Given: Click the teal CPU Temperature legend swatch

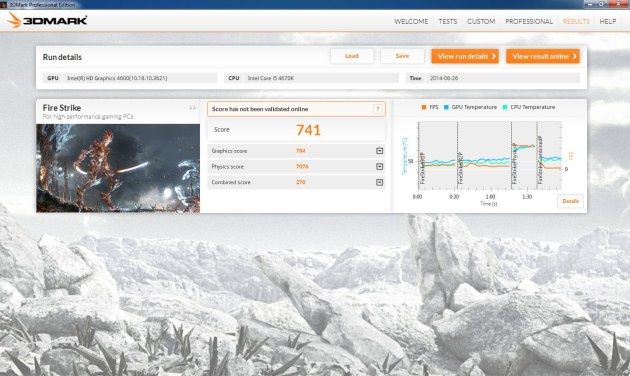Looking at the screenshot, I should click(505, 107).
